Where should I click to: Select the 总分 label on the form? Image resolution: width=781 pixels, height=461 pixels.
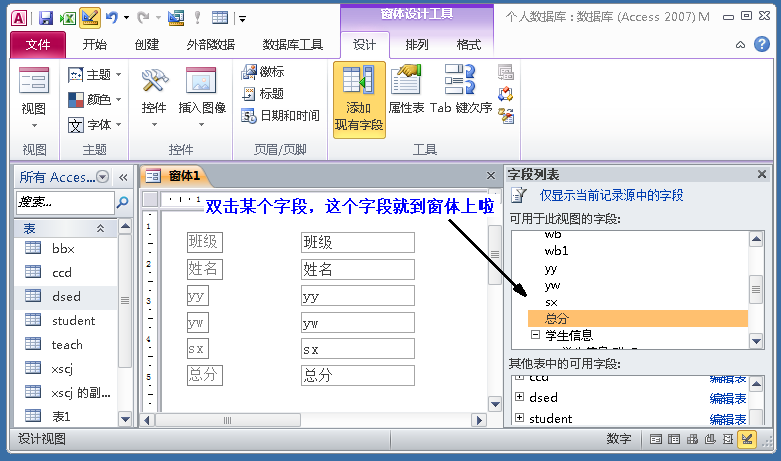pyautogui.click(x=205, y=375)
